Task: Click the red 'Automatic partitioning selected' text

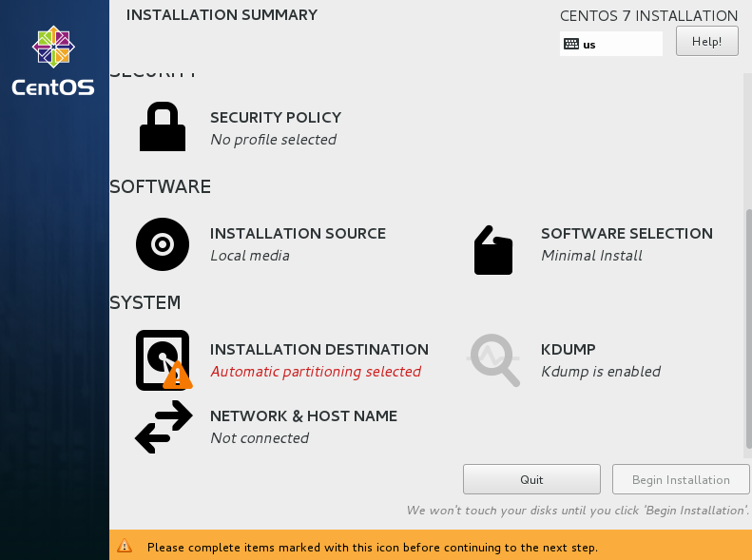Action: tap(316, 372)
